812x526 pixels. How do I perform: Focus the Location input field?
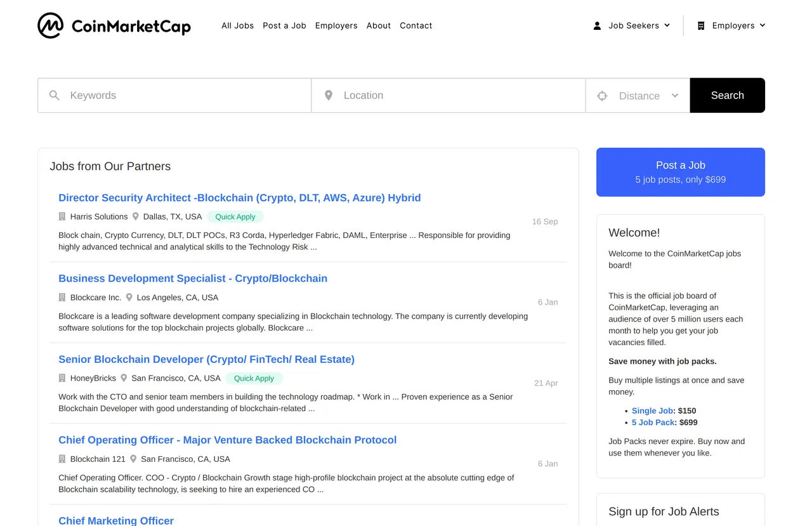point(449,95)
